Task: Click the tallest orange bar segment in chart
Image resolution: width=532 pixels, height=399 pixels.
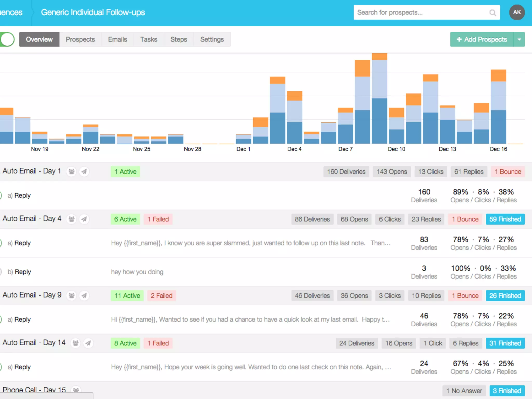Action: tap(362, 68)
